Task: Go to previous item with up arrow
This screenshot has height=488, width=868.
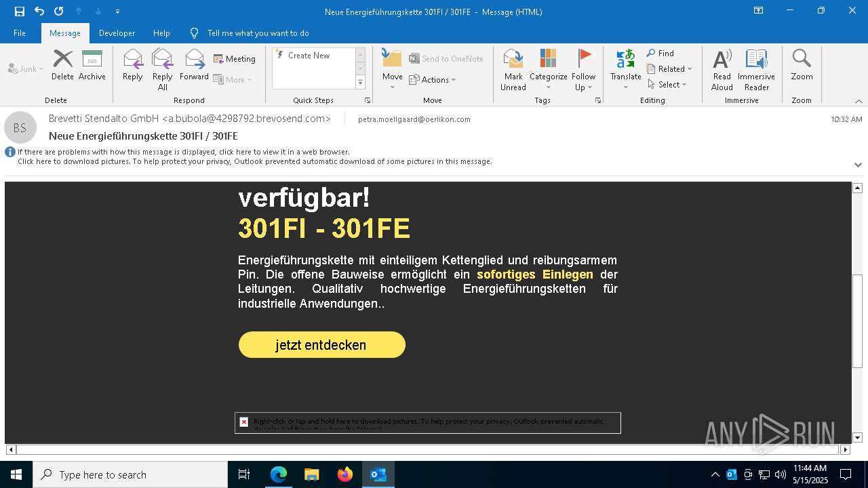Action: [x=79, y=12]
